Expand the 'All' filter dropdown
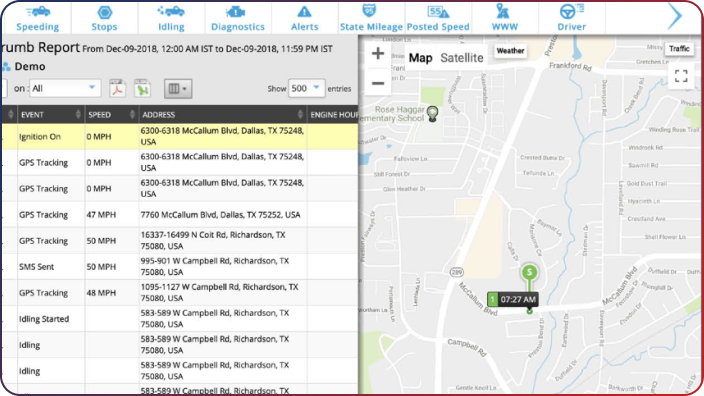Image resolution: width=704 pixels, height=396 pixels. (x=65, y=88)
